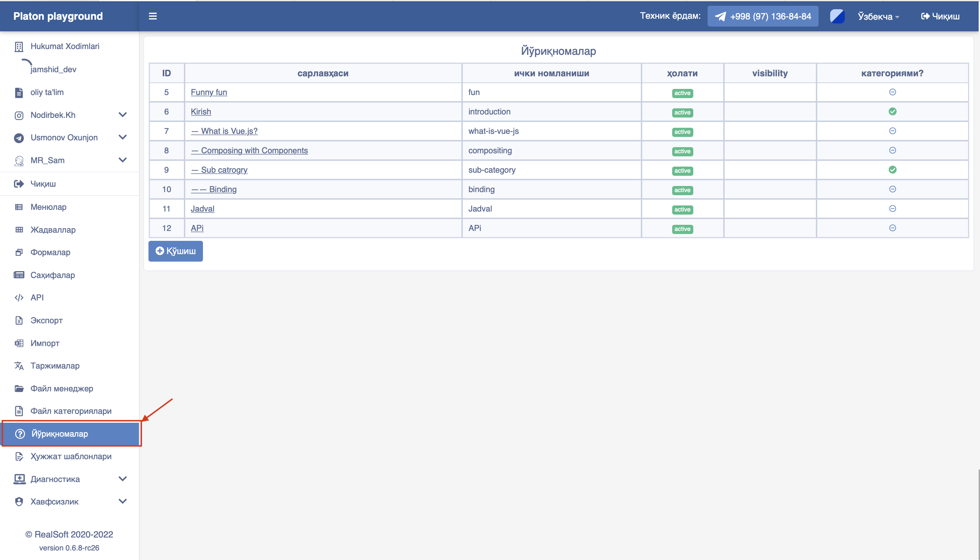
Task: Click the сарлавҳаси column header
Action: (323, 73)
